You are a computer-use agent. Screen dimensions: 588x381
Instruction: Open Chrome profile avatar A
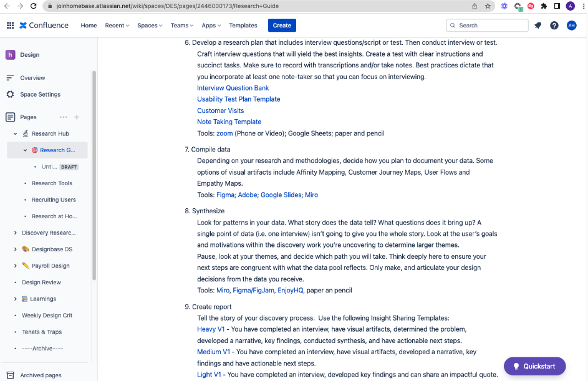point(571,6)
